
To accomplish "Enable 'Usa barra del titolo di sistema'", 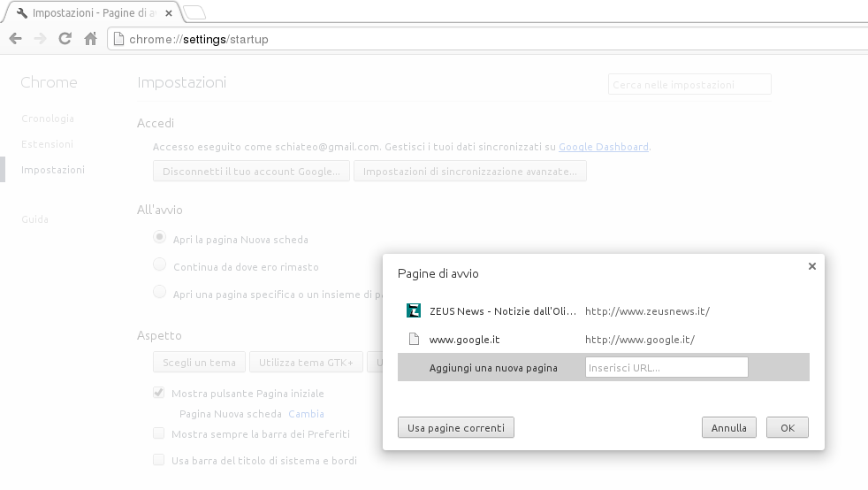I will pyautogui.click(x=159, y=460).
